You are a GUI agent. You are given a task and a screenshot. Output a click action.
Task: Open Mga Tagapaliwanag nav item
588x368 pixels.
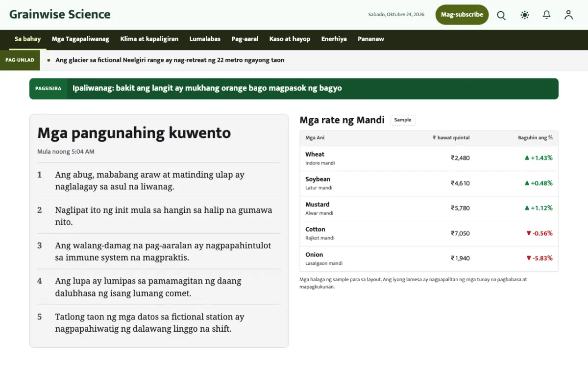pos(80,39)
